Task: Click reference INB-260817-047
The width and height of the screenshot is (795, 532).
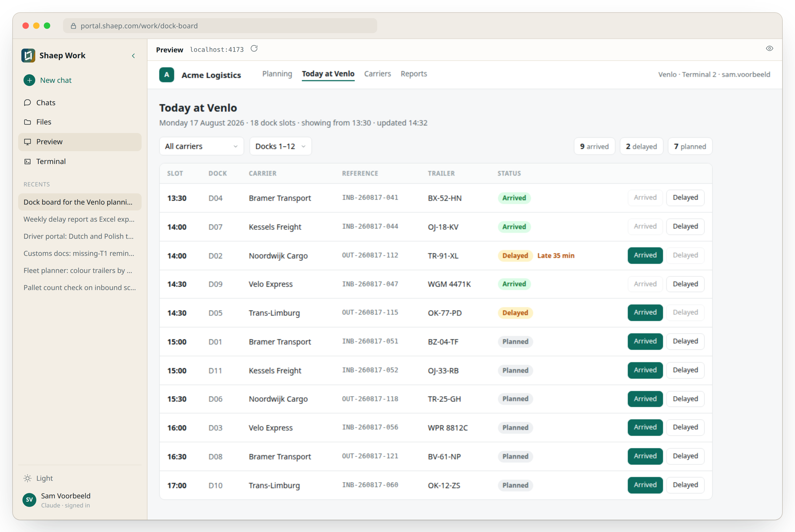Action: pos(370,284)
